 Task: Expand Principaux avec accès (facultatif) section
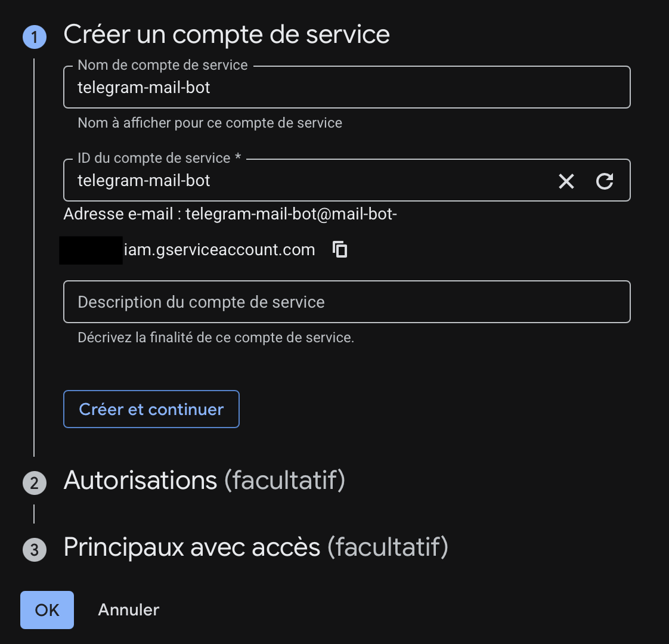pyautogui.click(x=255, y=547)
